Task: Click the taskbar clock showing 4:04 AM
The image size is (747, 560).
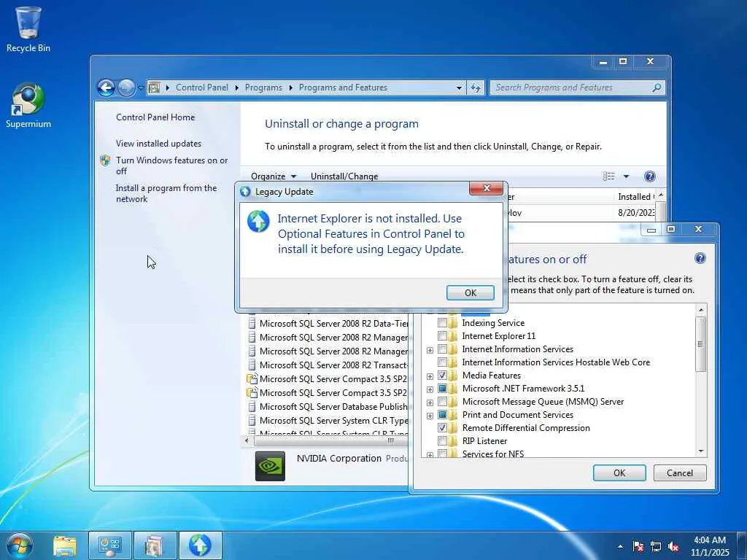Action: 709,546
